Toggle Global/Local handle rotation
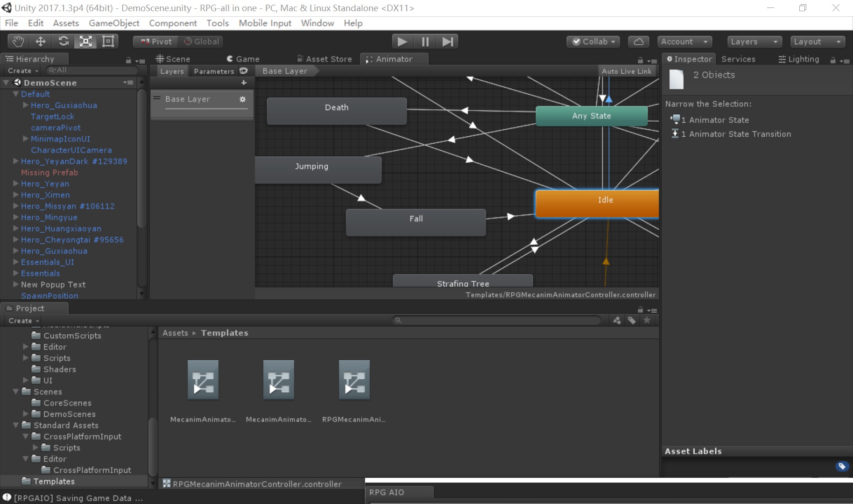This screenshot has height=504, width=853. [x=202, y=42]
